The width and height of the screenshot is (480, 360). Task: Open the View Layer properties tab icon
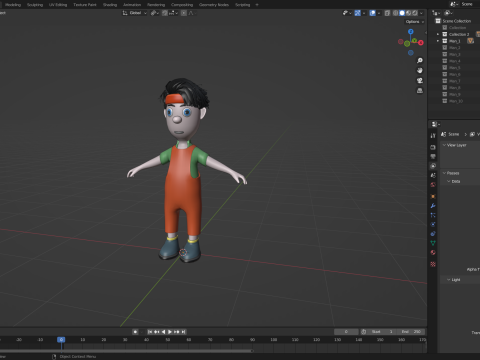(x=433, y=166)
